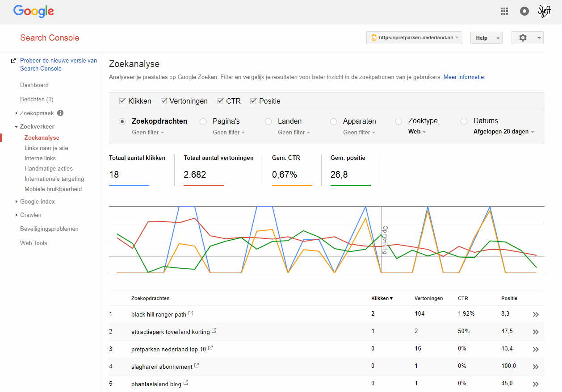The height and width of the screenshot is (392, 562).
Task: Click 'Gem. positie' summary card
Action: click(x=351, y=170)
